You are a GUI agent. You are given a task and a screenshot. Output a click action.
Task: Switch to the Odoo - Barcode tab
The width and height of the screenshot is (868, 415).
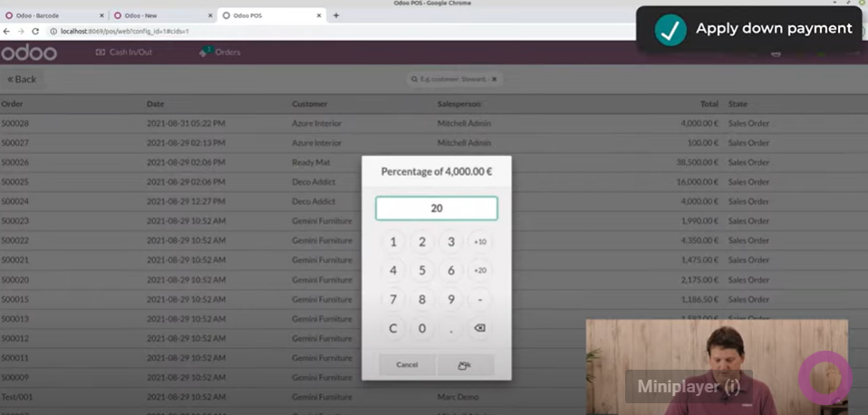pos(53,15)
